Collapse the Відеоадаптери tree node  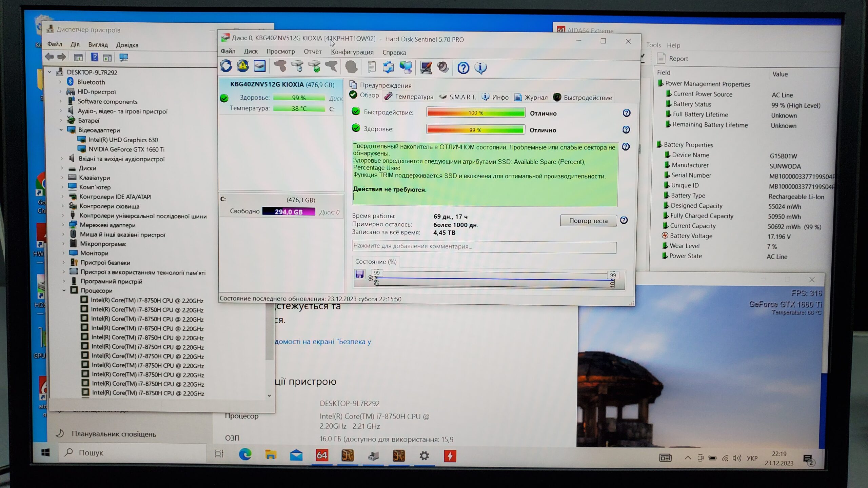[x=61, y=130]
